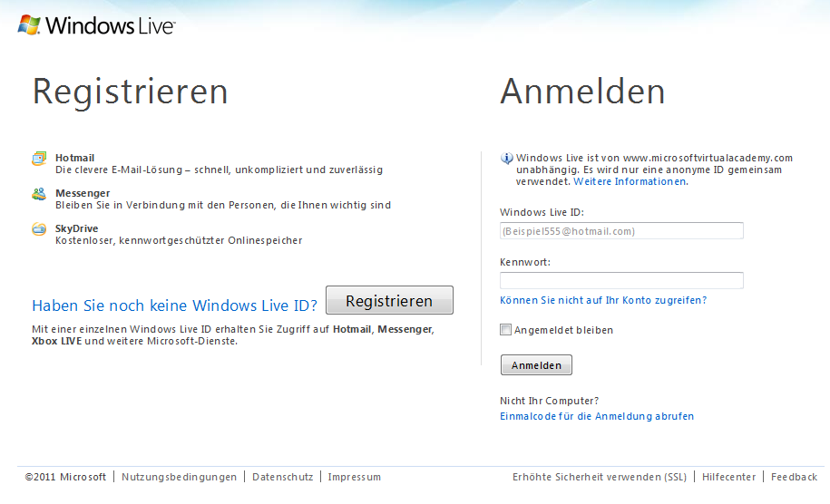
Task: Click the Hotmail envelope icon
Action: [x=39, y=159]
